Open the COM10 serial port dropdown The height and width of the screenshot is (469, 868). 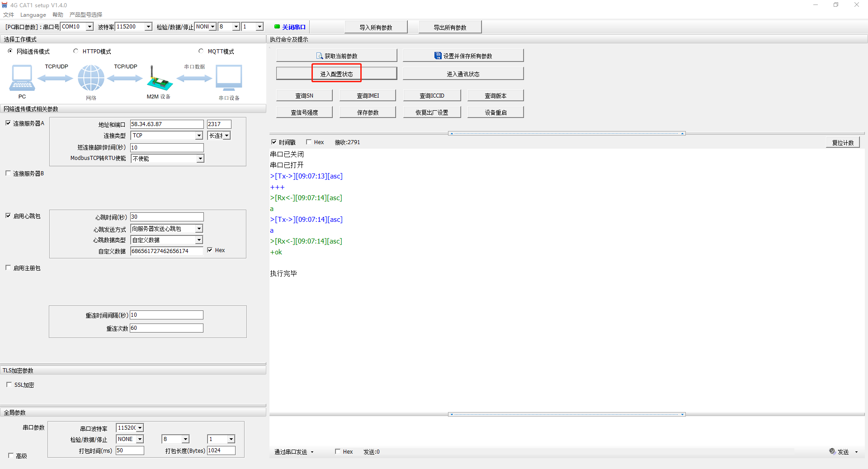tap(90, 27)
